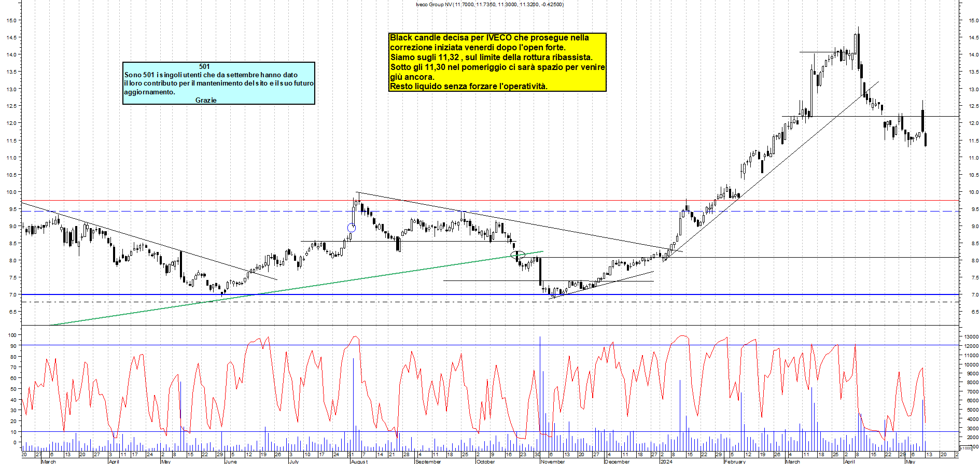Click the "13000" volume axis label

click(971, 336)
